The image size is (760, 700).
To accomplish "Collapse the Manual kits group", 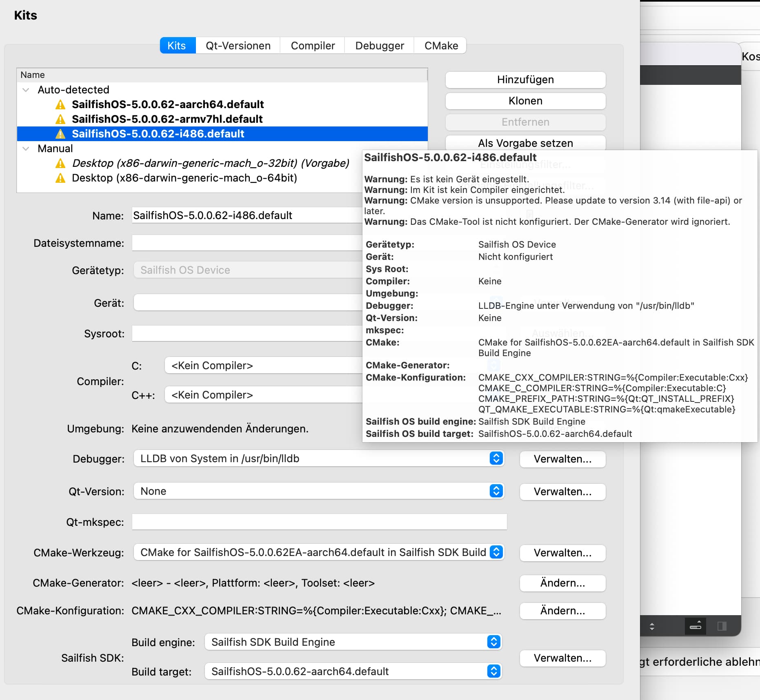I will click(x=26, y=149).
